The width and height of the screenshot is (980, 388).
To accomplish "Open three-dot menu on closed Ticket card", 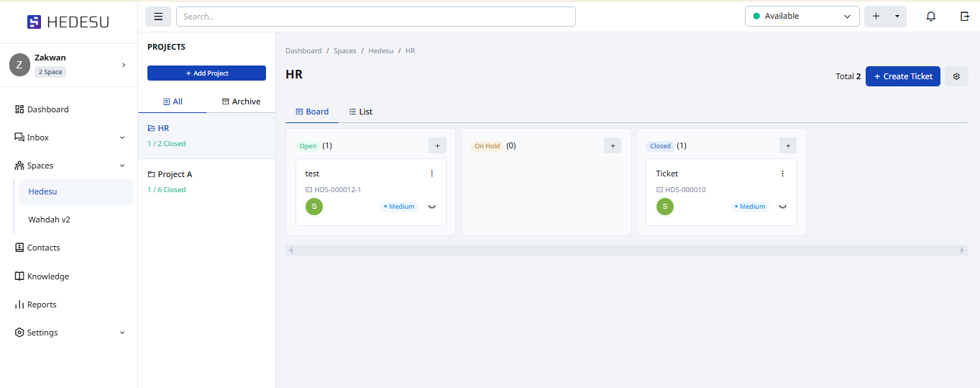I will point(782,173).
